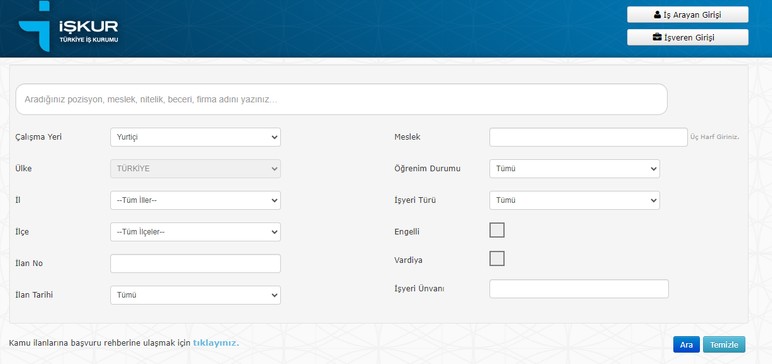This screenshot has height=364, width=772.
Task: Click the Meslek input field
Action: pyautogui.click(x=588, y=137)
